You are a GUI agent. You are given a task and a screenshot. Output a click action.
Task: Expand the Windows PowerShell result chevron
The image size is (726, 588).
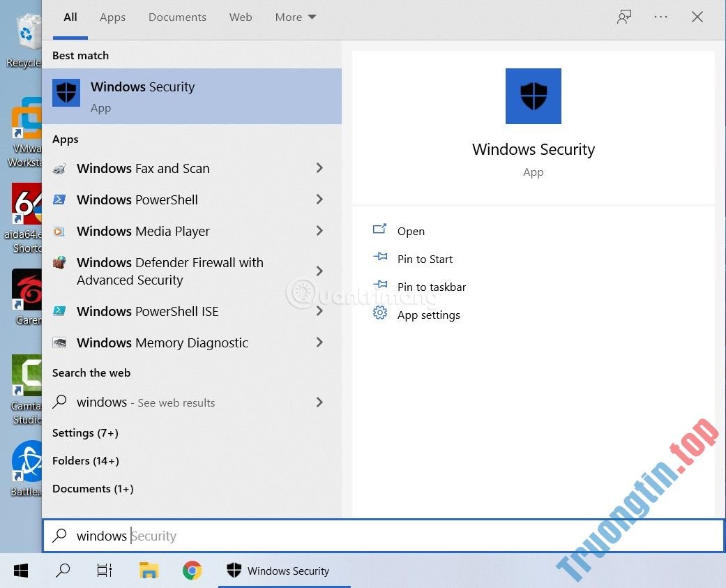pyautogui.click(x=319, y=199)
